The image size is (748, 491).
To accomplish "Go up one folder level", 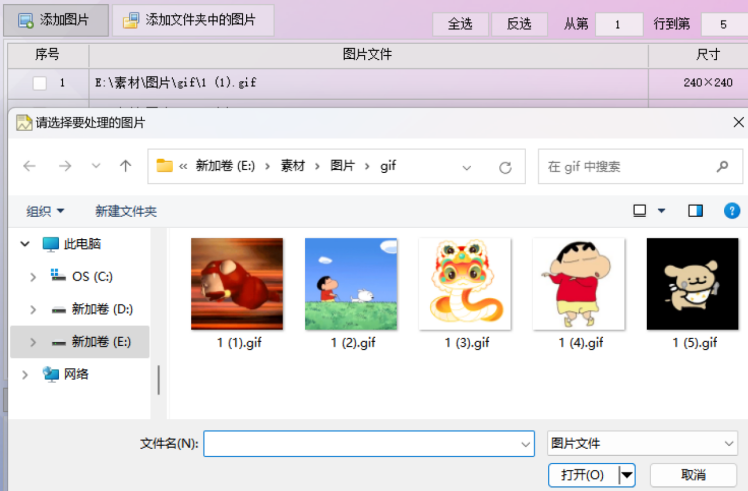I will pyautogui.click(x=125, y=166).
